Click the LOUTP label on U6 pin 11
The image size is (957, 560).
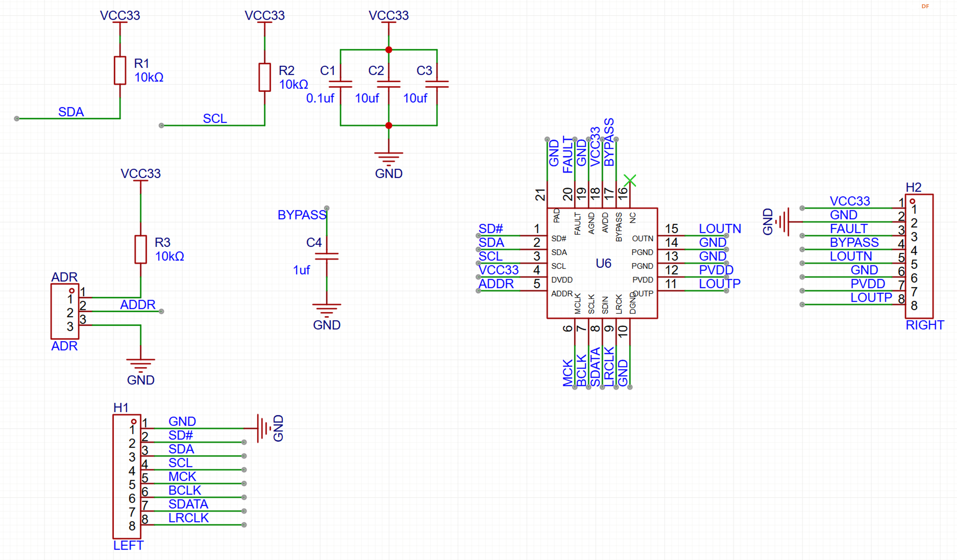719,284
